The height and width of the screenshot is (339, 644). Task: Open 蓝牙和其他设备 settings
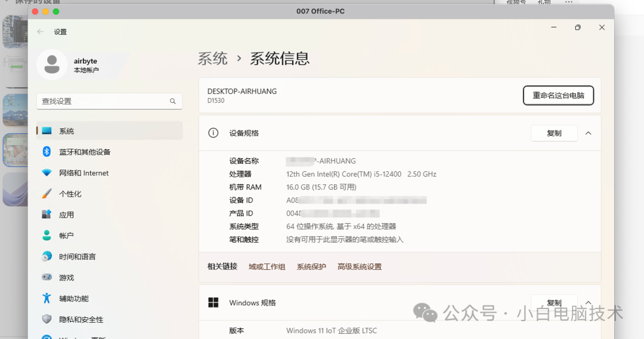(x=109, y=152)
